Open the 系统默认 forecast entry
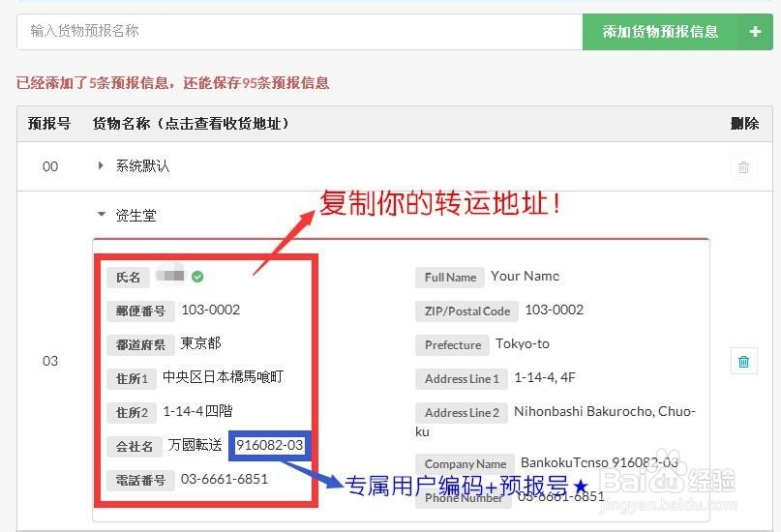Viewport: 781px width, 532px height. tap(142, 165)
